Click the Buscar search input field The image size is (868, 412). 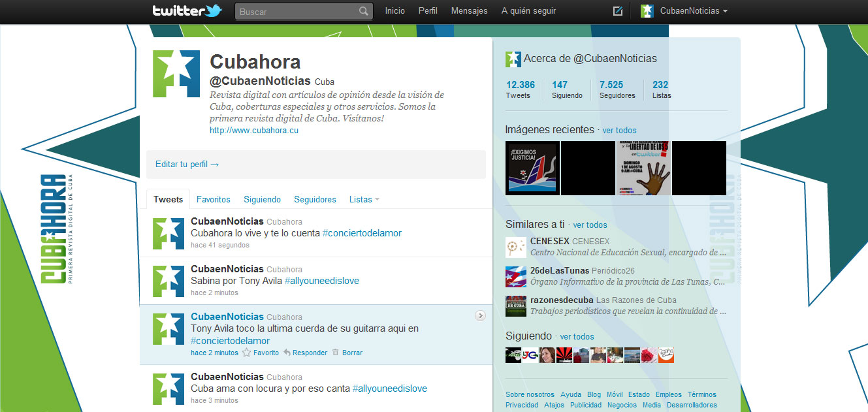(x=297, y=10)
